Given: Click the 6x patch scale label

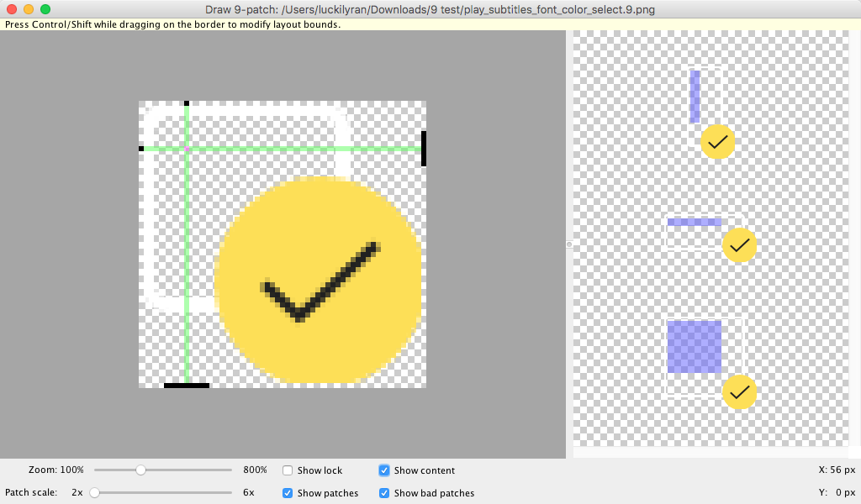Looking at the screenshot, I should (248, 492).
